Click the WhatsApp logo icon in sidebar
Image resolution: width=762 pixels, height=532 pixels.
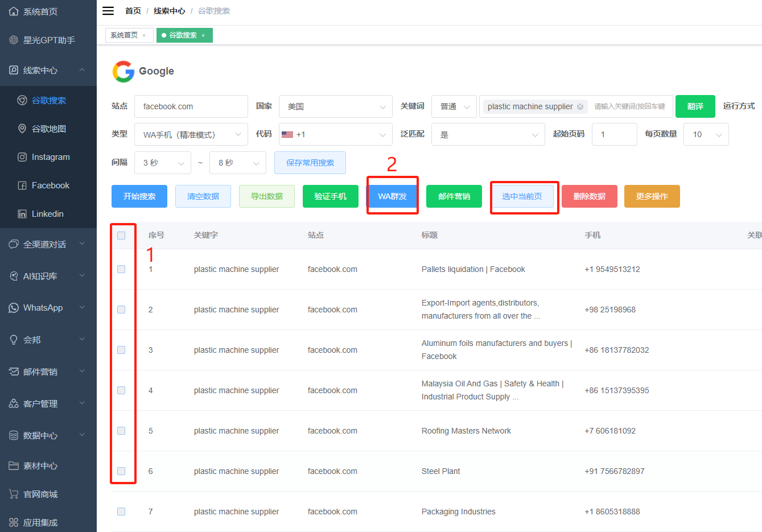pyautogui.click(x=14, y=308)
